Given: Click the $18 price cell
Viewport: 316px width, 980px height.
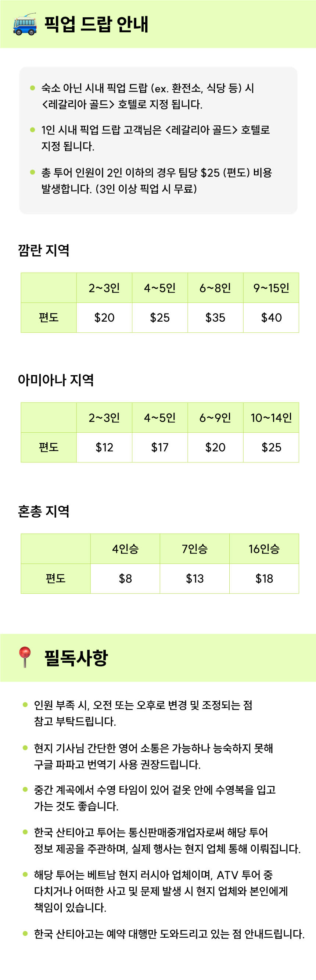Looking at the screenshot, I should [264, 579].
